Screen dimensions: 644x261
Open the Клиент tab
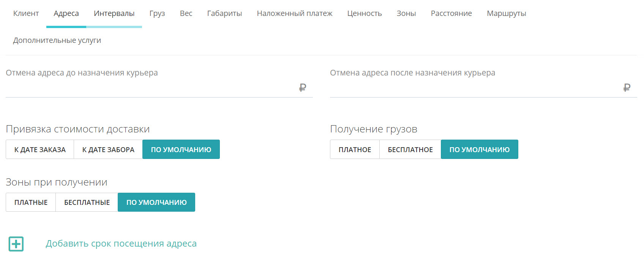click(26, 13)
